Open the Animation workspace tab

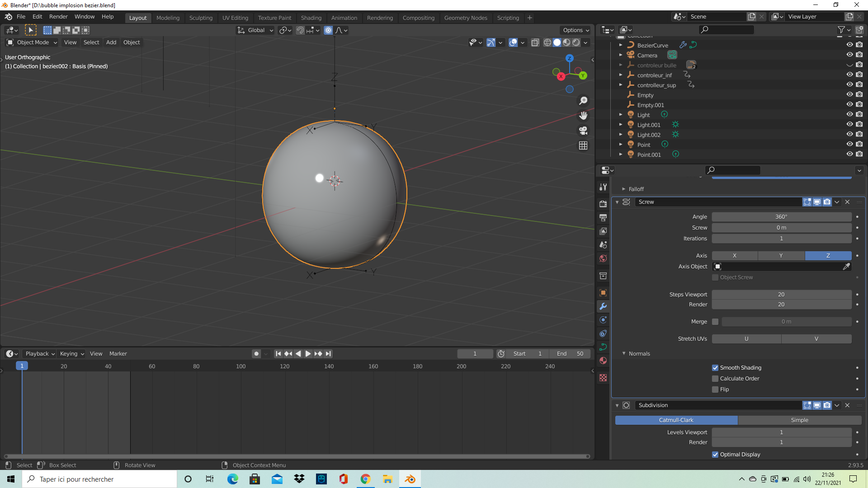pos(344,17)
